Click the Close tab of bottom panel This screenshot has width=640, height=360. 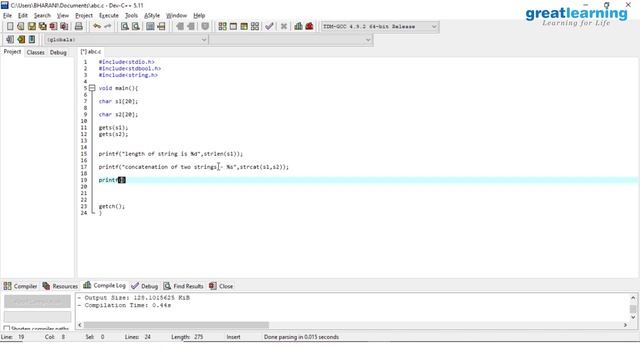[221, 286]
